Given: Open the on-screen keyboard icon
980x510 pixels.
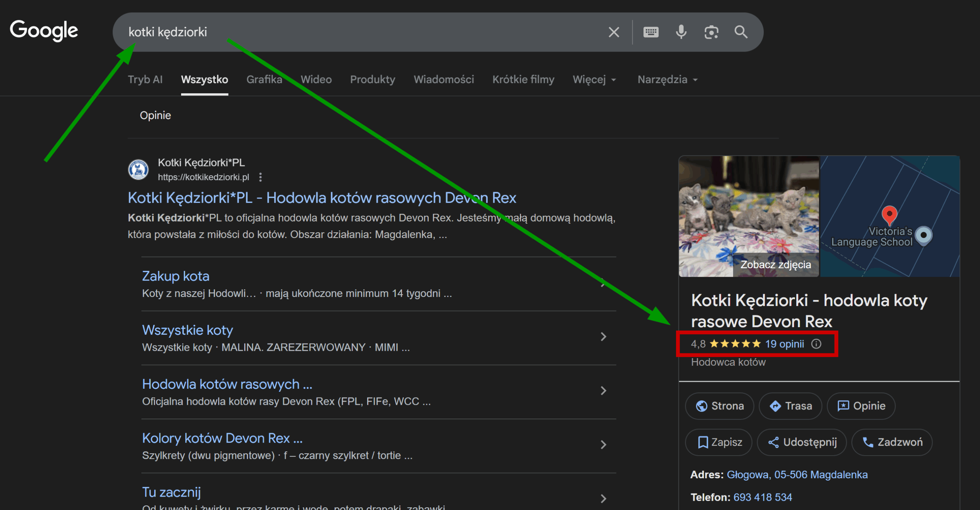Looking at the screenshot, I should 651,32.
